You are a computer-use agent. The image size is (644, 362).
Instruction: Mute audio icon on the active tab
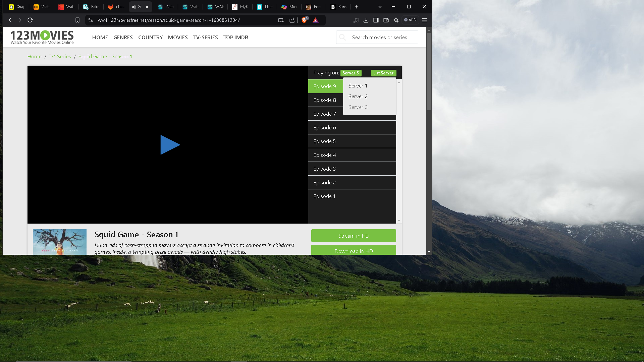tap(134, 7)
